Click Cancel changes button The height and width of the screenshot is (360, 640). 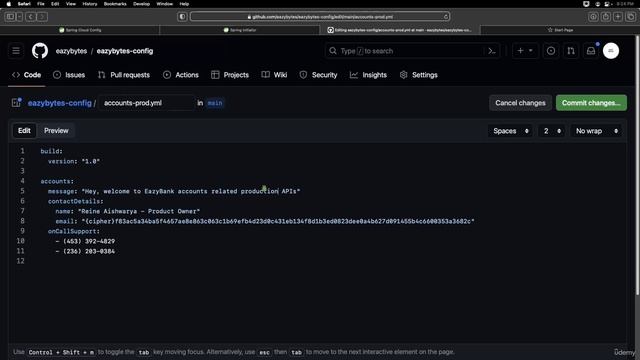point(520,103)
